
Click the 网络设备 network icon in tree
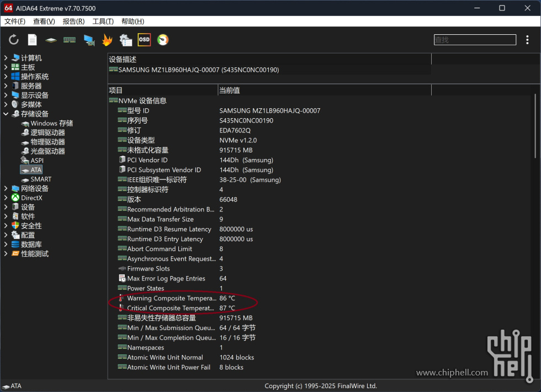point(15,188)
